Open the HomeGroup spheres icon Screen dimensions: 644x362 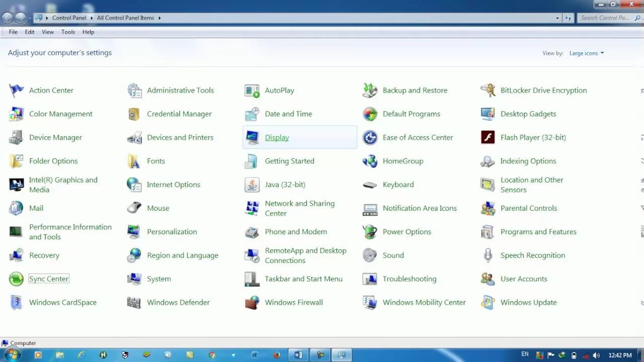[370, 161]
